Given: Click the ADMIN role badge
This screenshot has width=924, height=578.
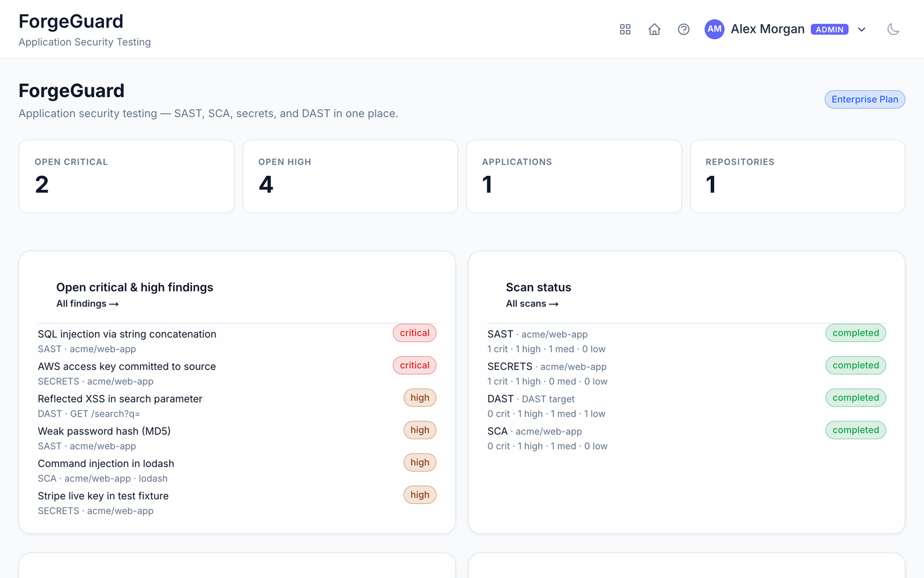Looking at the screenshot, I should point(829,29).
